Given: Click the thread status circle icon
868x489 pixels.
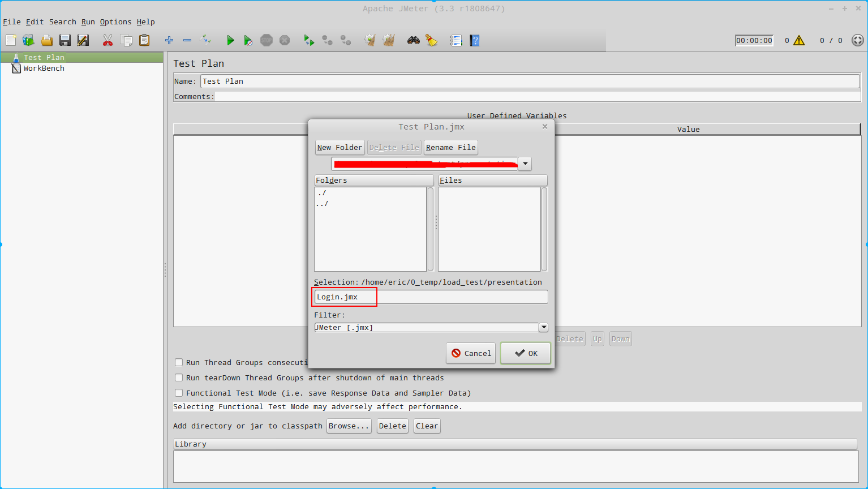Looking at the screenshot, I should [858, 40].
